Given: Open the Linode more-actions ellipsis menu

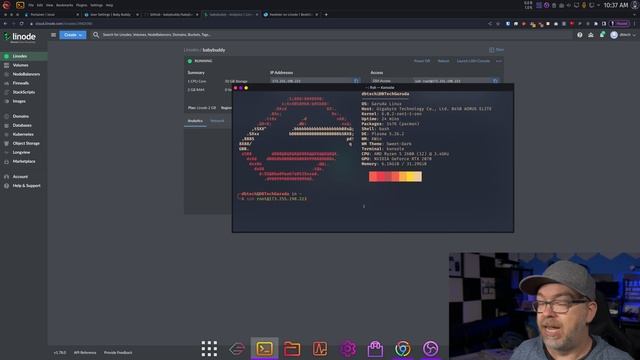Looking at the screenshot, I should pos(499,61).
